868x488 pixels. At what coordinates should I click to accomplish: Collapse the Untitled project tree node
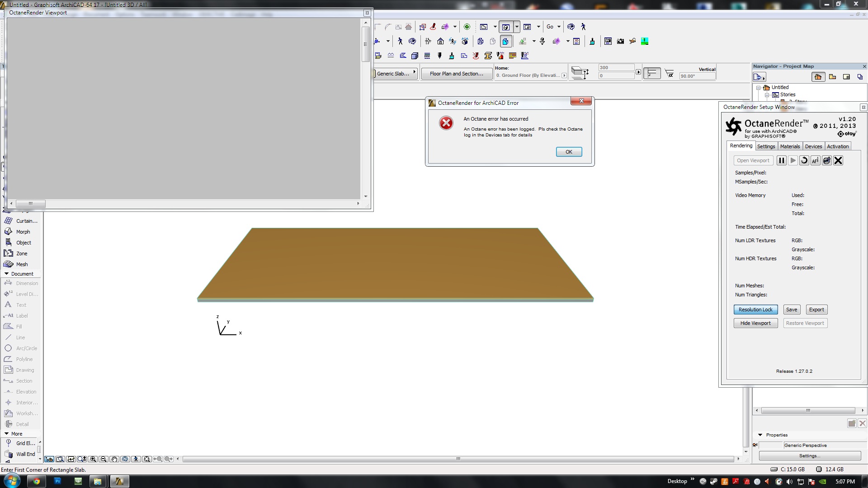click(x=758, y=88)
